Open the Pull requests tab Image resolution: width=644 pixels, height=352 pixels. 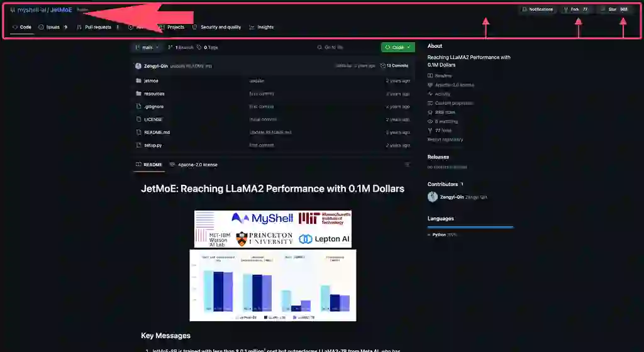[x=97, y=27]
